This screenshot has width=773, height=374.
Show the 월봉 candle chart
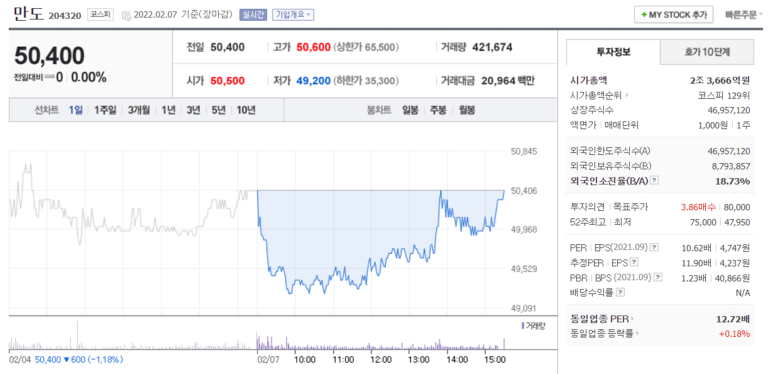coord(467,110)
